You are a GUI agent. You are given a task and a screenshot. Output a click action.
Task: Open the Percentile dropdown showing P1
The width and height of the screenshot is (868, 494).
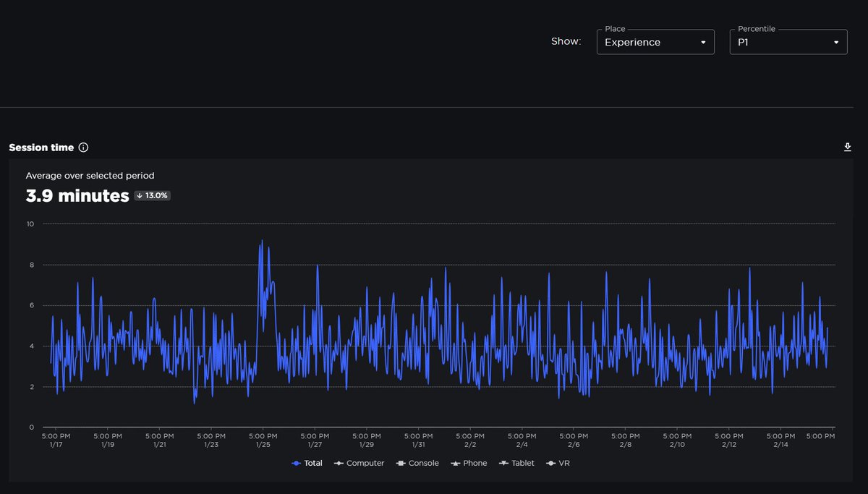(788, 42)
